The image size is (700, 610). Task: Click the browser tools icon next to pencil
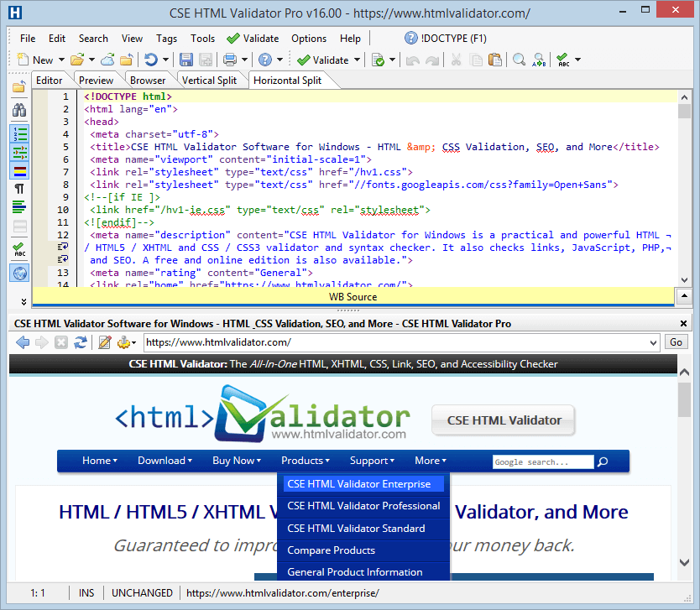[123, 342]
